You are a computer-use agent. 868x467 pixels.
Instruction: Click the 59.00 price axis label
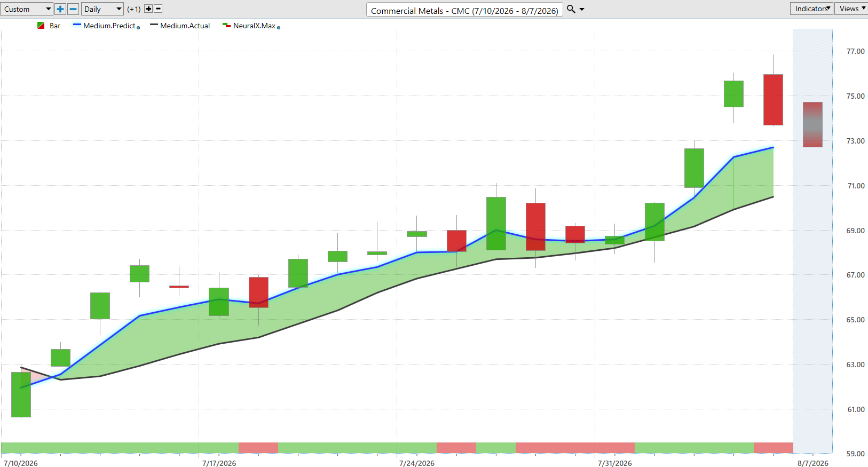(x=856, y=454)
